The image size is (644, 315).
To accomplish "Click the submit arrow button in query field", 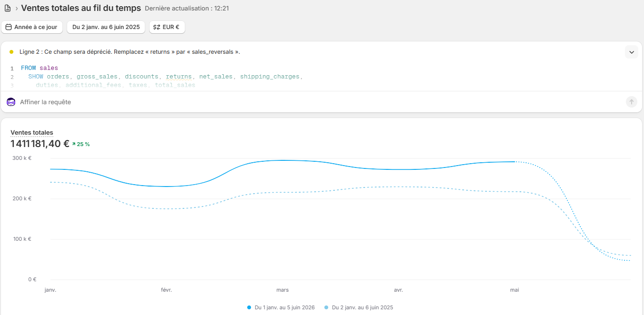I will click(x=631, y=102).
